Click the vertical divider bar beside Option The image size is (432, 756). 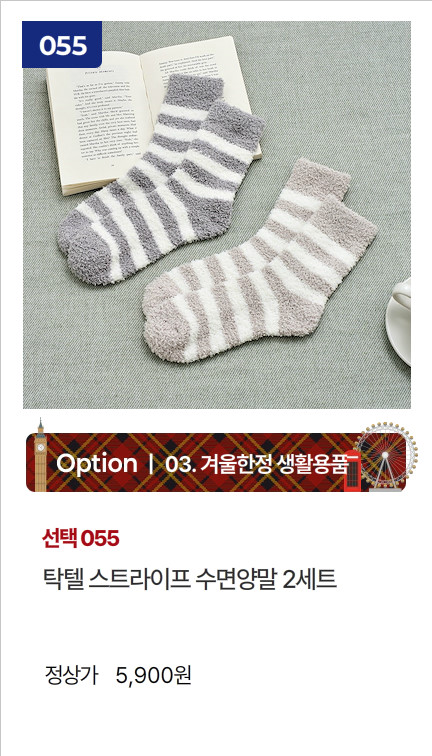click(151, 464)
